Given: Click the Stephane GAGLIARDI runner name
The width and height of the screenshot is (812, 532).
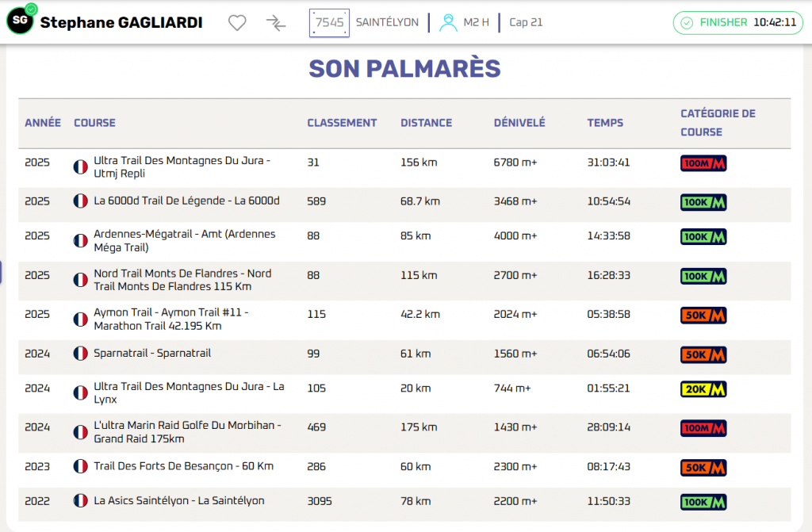Looking at the screenshot, I should [121, 22].
